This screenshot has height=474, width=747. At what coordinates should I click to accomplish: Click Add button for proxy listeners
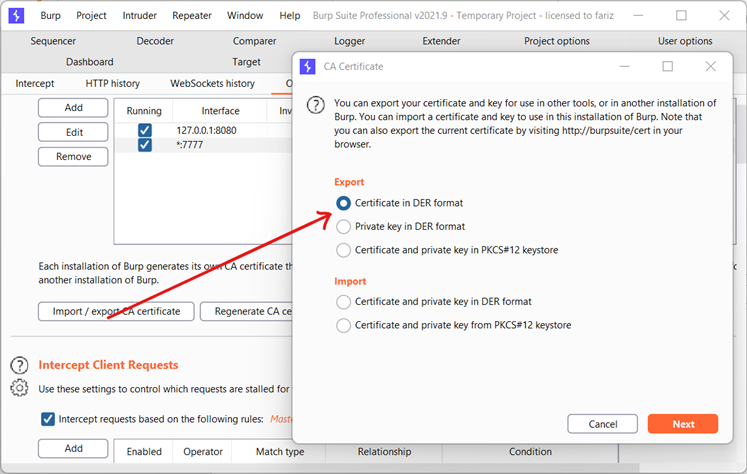[73, 108]
